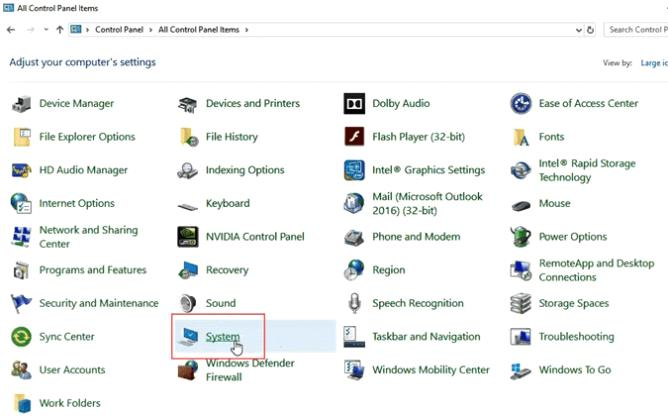Image resolution: width=668 pixels, height=417 pixels.
Task: Refresh the Control Panel view
Action: (590, 30)
